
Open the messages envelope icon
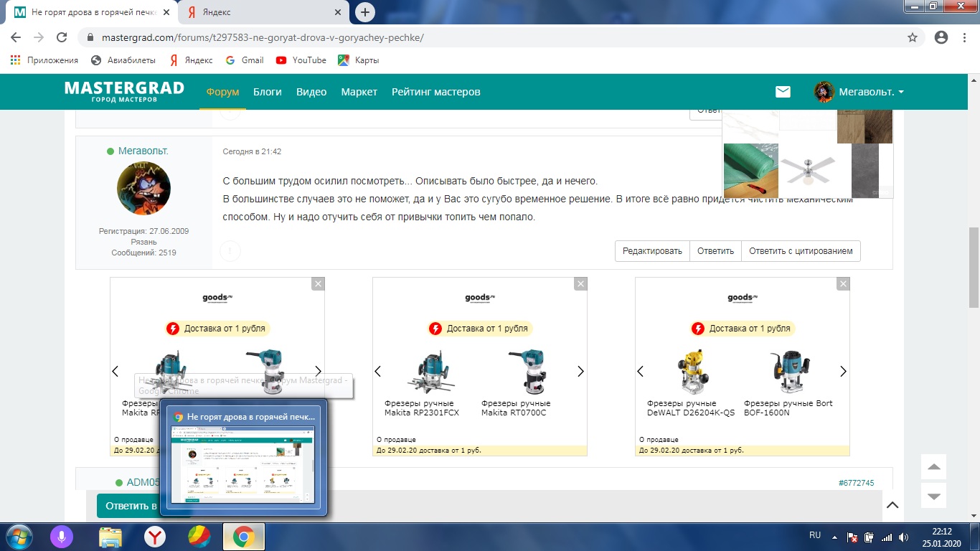[783, 92]
